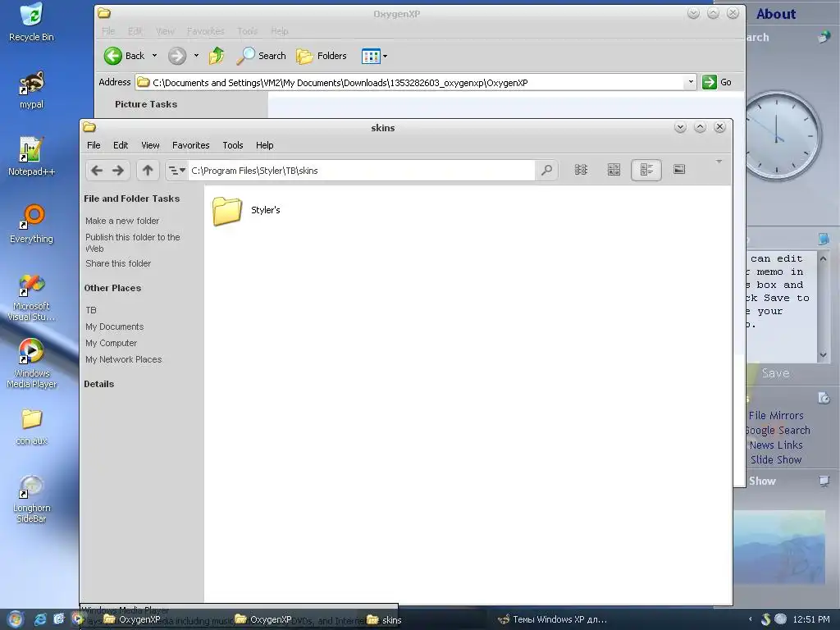Open the Recycle Bin desktop icon
840x630 pixels.
[x=31, y=22]
